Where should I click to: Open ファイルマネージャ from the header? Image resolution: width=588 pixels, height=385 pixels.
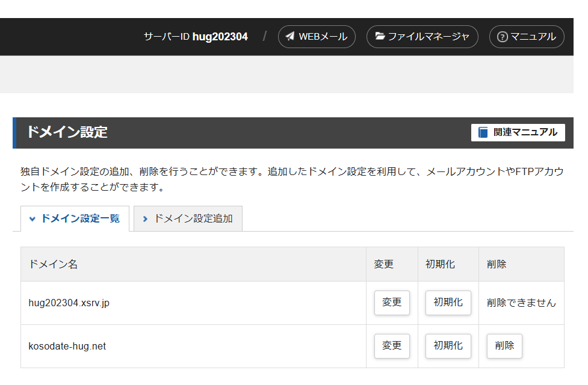click(x=422, y=37)
